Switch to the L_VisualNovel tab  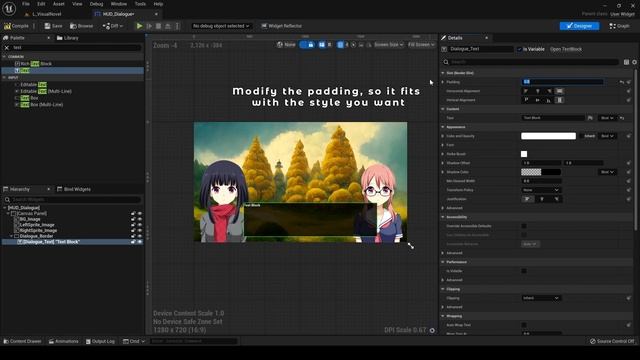click(43, 14)
